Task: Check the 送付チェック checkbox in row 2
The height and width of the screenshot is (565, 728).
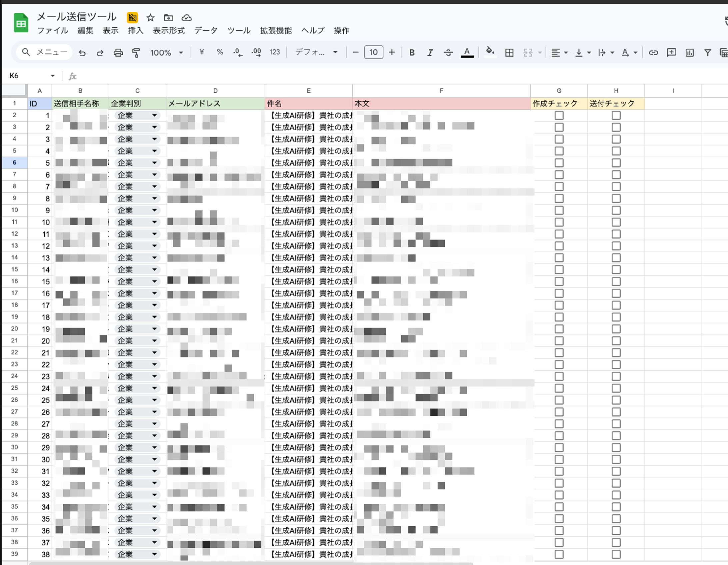Action: [x=616, y=115]
